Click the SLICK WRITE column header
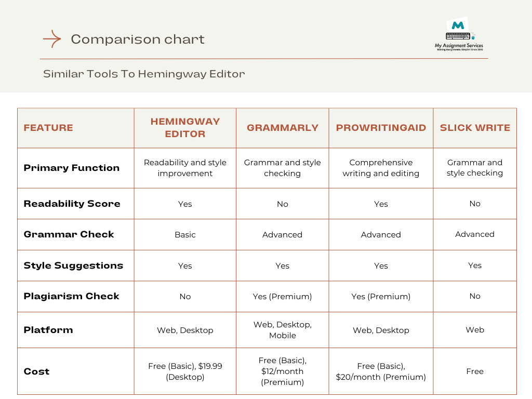The image size is (532, 399). point(475,128)
